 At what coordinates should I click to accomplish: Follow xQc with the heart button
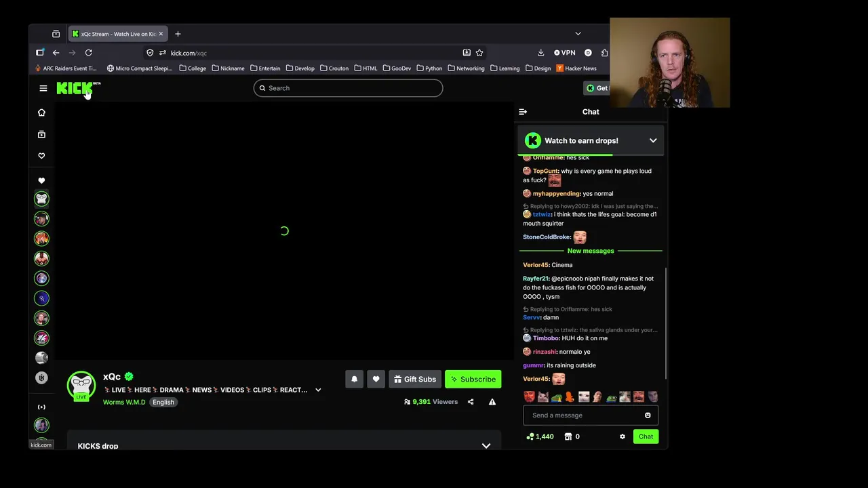[x=376, y=380]
